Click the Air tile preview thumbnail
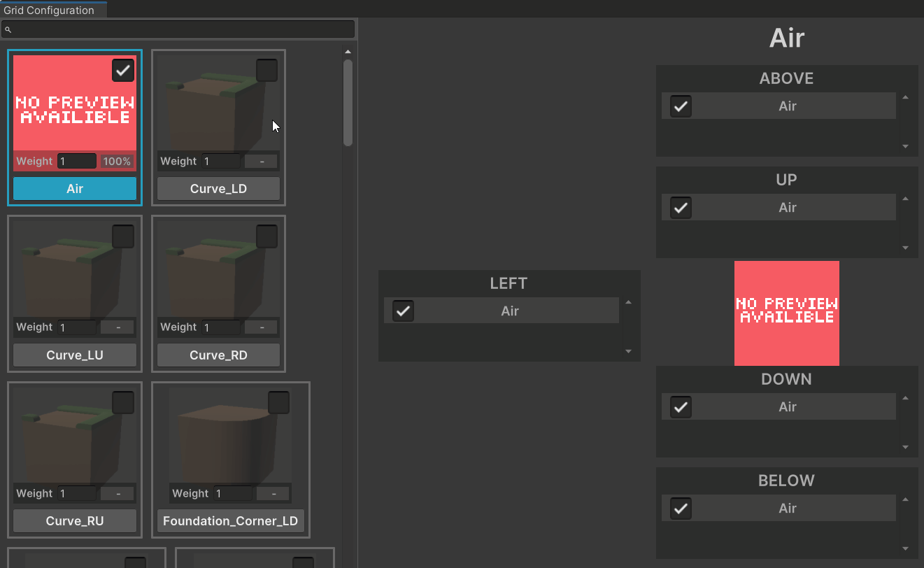Image resolution: width=924 pixels, height=568 pixels. tap(75, 112)
